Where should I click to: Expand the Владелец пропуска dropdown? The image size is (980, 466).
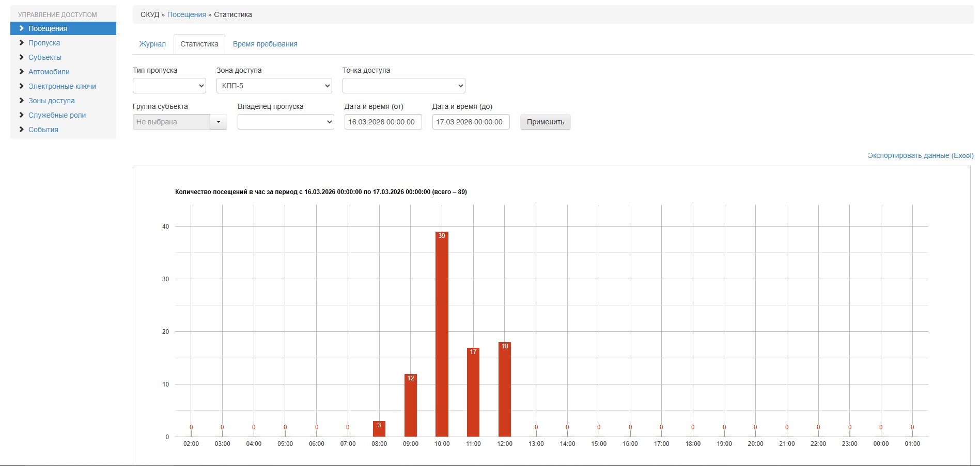tap(286, 122)
